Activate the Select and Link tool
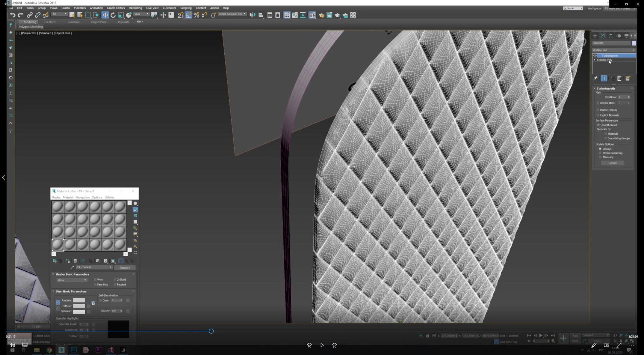 30,15
